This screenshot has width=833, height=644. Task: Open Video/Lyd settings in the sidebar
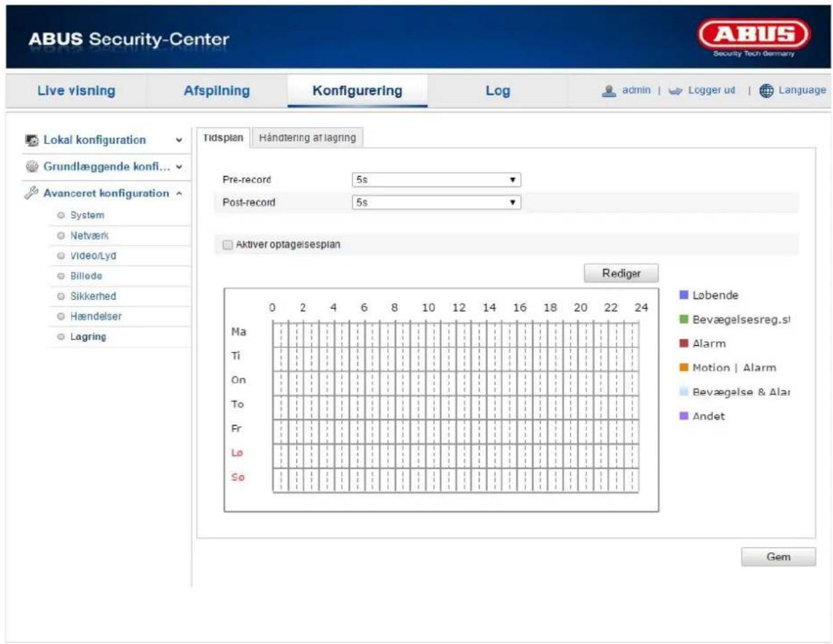93,256
